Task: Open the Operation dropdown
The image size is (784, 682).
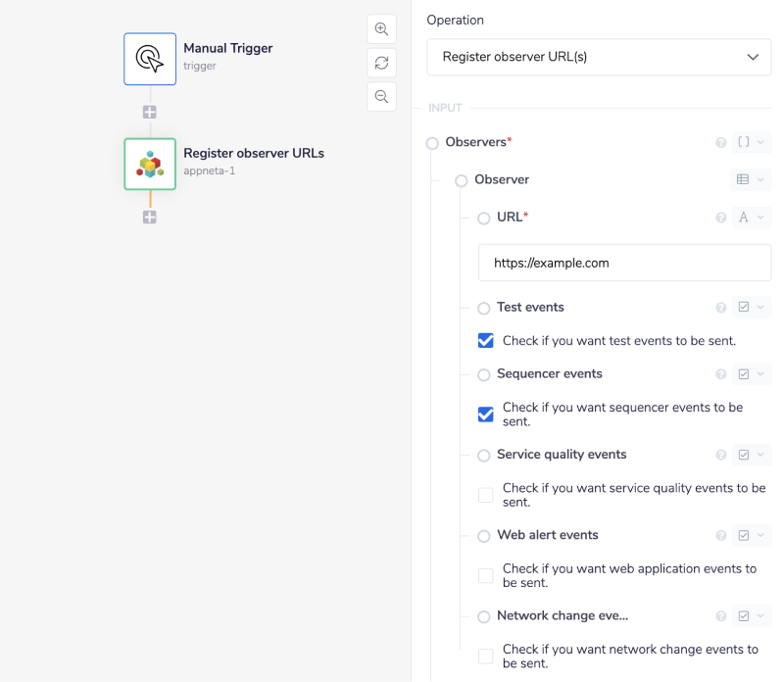Action: pyautogui.click(x=598, y=58)
